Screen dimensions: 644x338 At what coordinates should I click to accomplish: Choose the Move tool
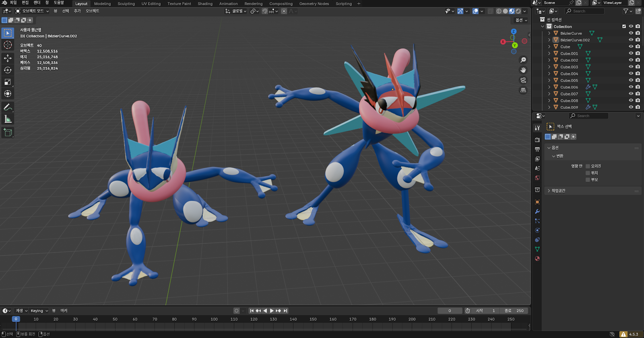point(8,58)
